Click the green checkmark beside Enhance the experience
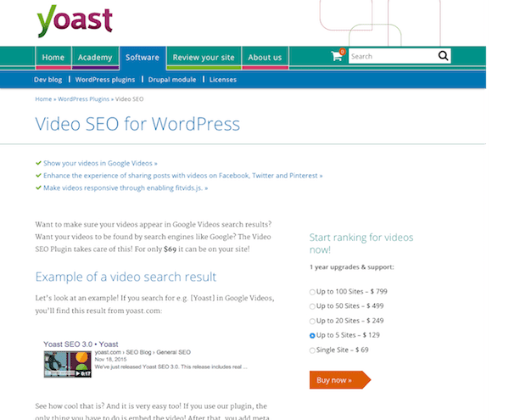 [x=38, y=176]
